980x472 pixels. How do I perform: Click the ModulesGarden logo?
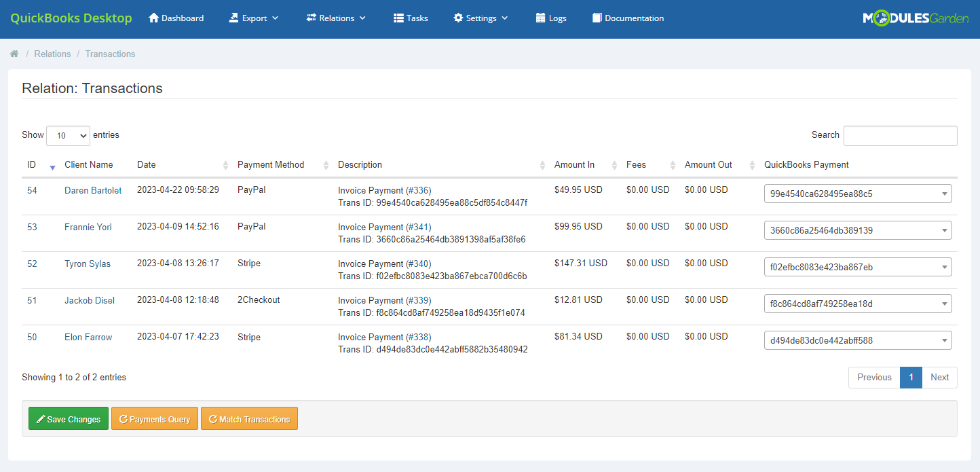coord(916,18)
